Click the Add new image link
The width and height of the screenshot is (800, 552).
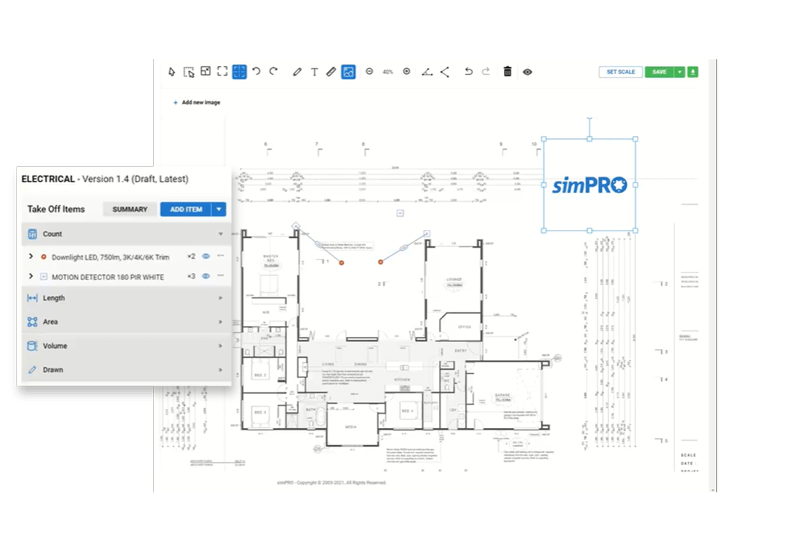pos(197,103)
